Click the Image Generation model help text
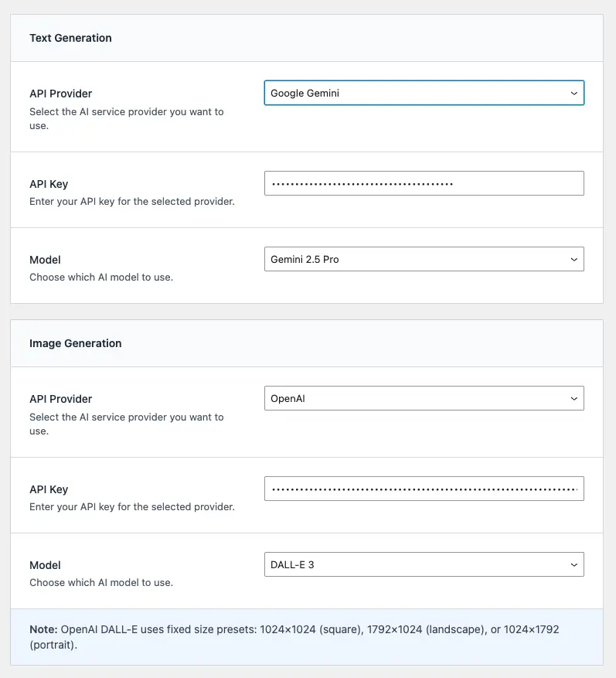The image size is (616, 678). coord(101,582)
